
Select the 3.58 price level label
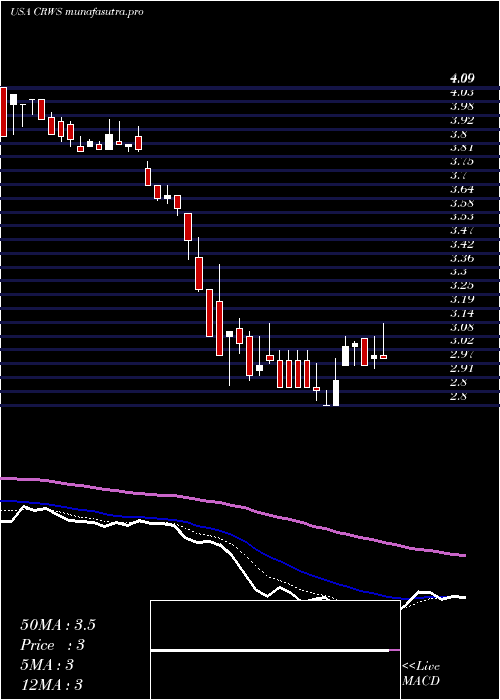(462, 203)
